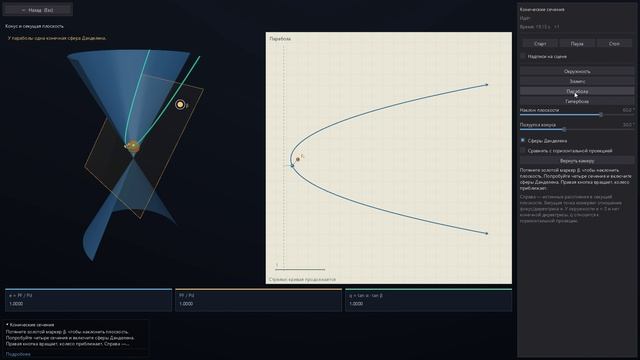Click the parabola vertex point on the plot
640x360 pixels.
pyautogui.click(x=292, y=165)
